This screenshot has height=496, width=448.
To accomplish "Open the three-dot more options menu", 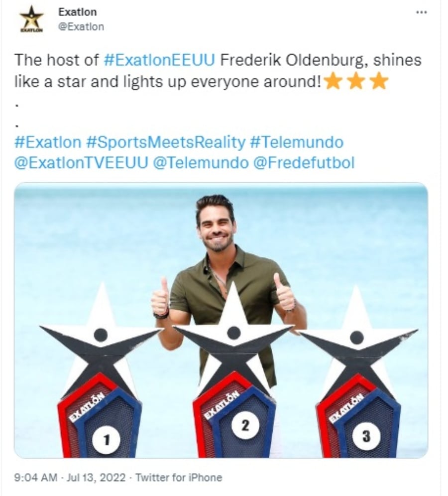I will [421, 12].
